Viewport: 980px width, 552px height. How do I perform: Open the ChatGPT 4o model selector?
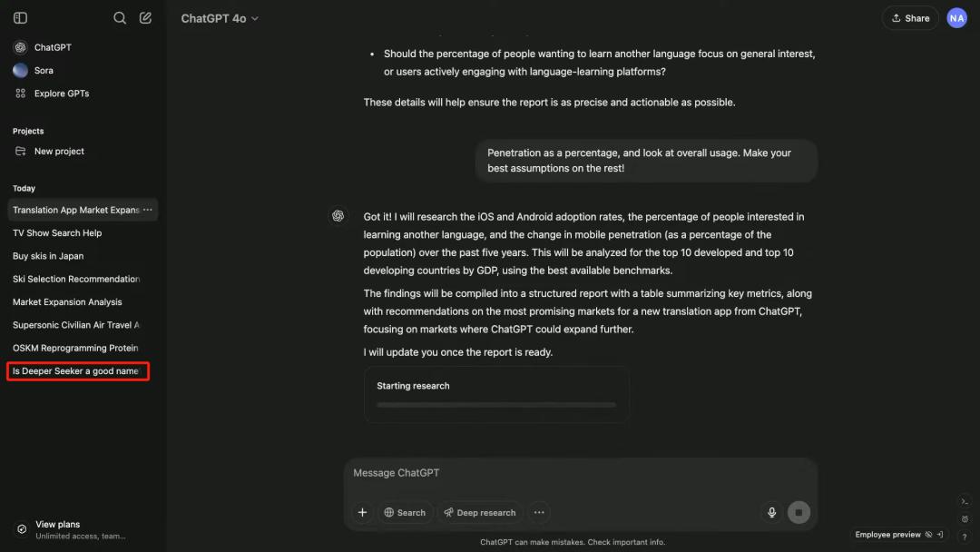pos(219,17)
